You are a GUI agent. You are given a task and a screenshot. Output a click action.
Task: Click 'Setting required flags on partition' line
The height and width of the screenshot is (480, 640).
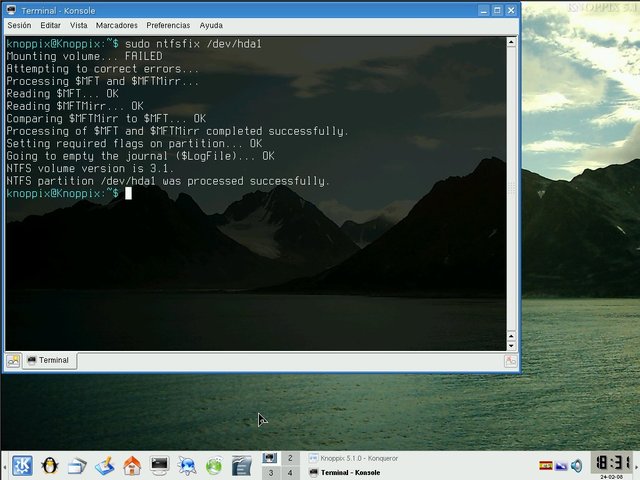pos(134,144)
